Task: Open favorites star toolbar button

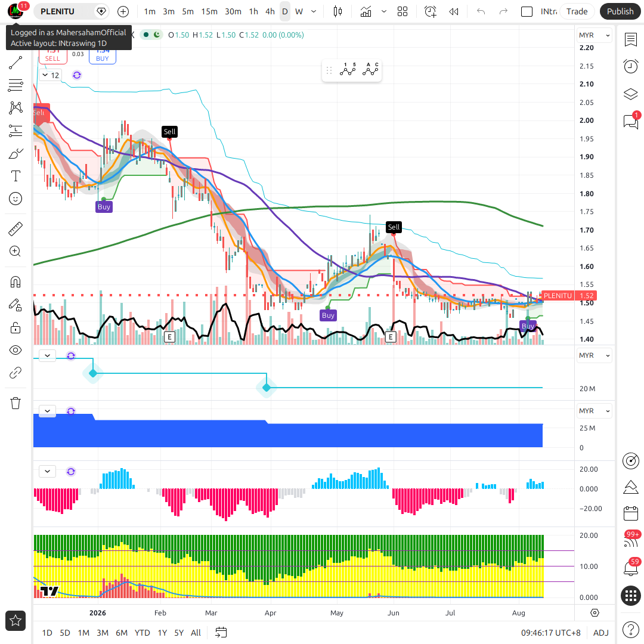Action: point(15,621)
